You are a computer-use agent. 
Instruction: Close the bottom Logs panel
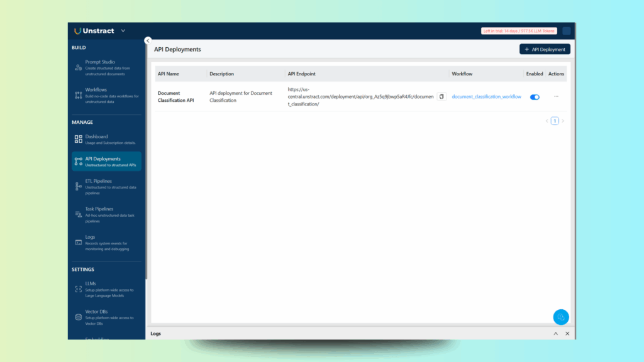click(x=567, y=334)
